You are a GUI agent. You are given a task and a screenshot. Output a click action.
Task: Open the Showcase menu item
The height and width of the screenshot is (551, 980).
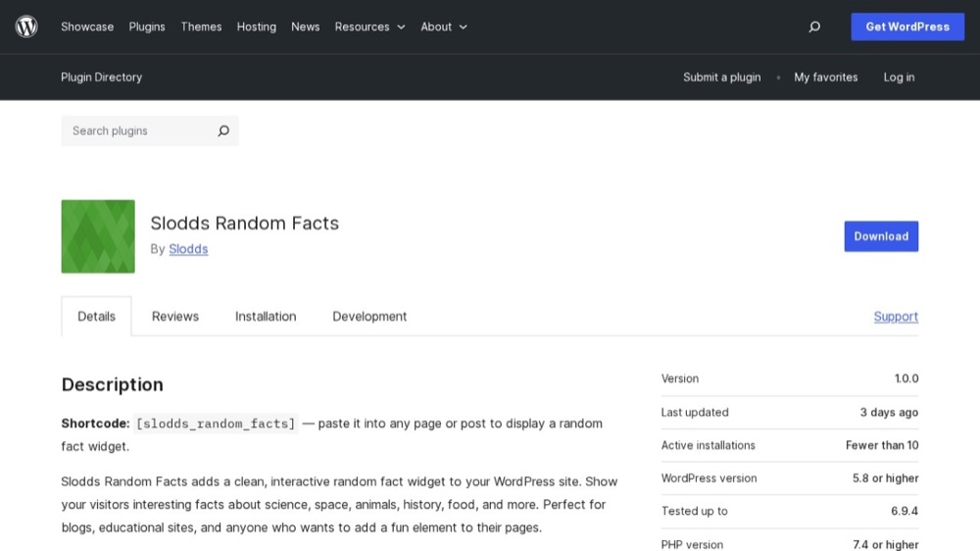point(87,26)
